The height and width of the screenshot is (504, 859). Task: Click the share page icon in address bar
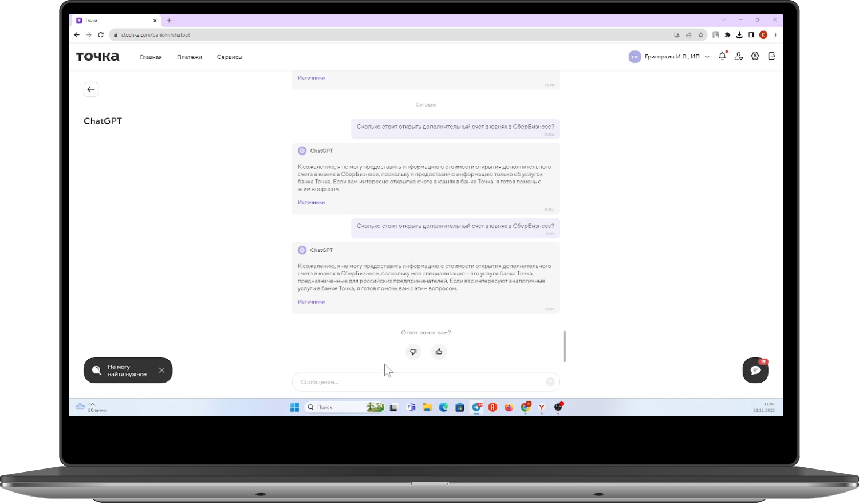tap(689, 35)
